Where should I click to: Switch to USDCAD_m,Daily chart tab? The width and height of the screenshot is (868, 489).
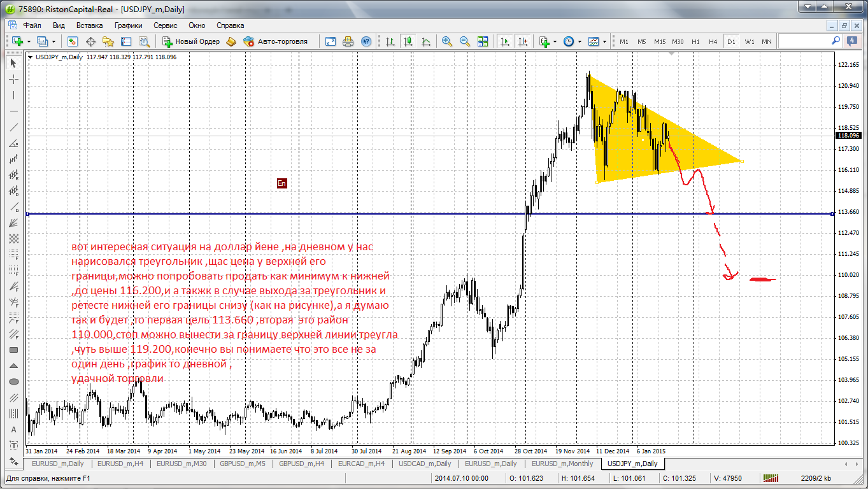coord(425,464)
